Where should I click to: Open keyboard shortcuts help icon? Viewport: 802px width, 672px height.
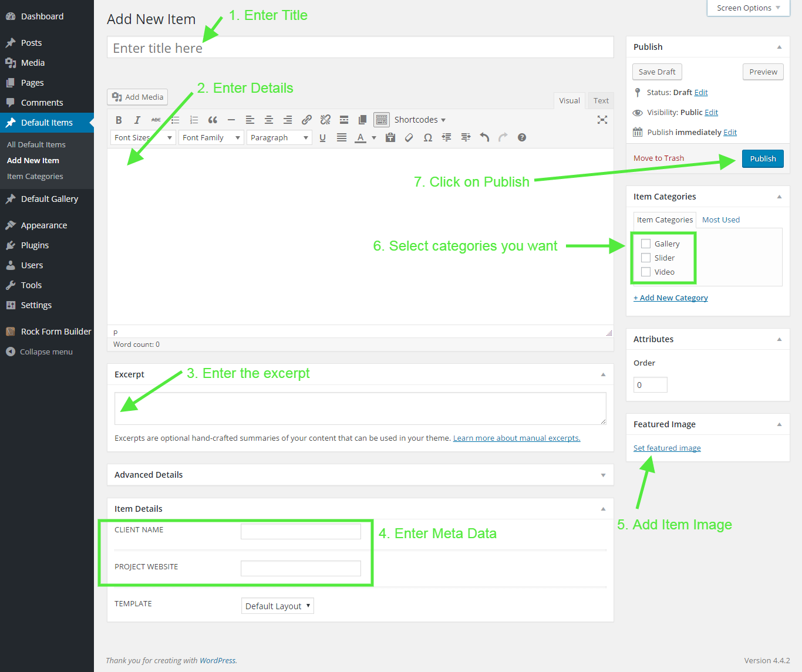(522, 137)
